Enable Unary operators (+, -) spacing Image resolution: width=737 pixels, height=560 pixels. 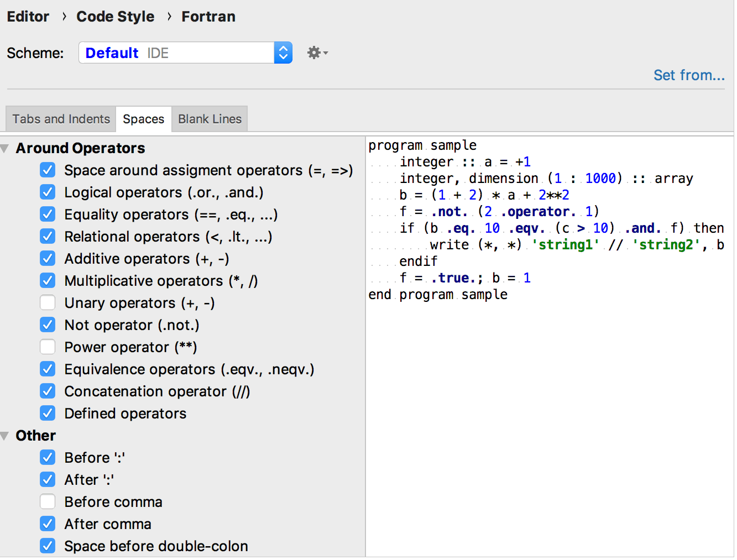coord(48,302)
